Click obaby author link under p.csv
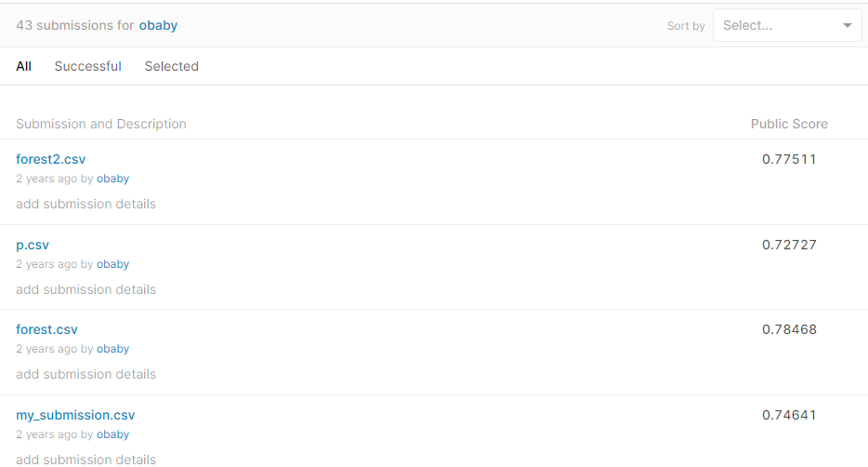868x467 pixels. (x=112, y=264)
